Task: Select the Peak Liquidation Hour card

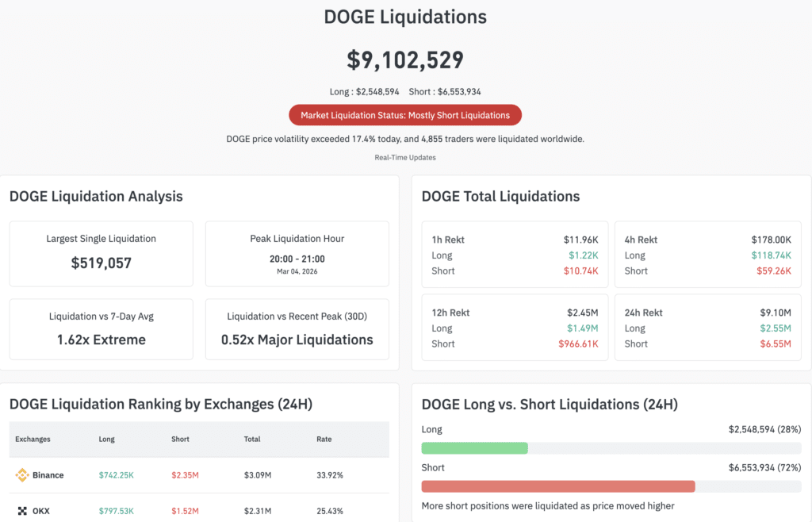Action: pos(297,251)
